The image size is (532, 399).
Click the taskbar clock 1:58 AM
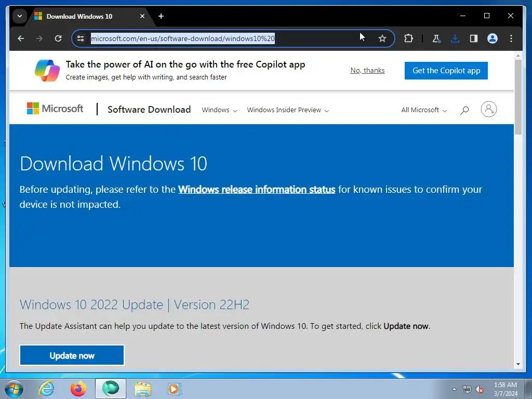tap(506, 385)
